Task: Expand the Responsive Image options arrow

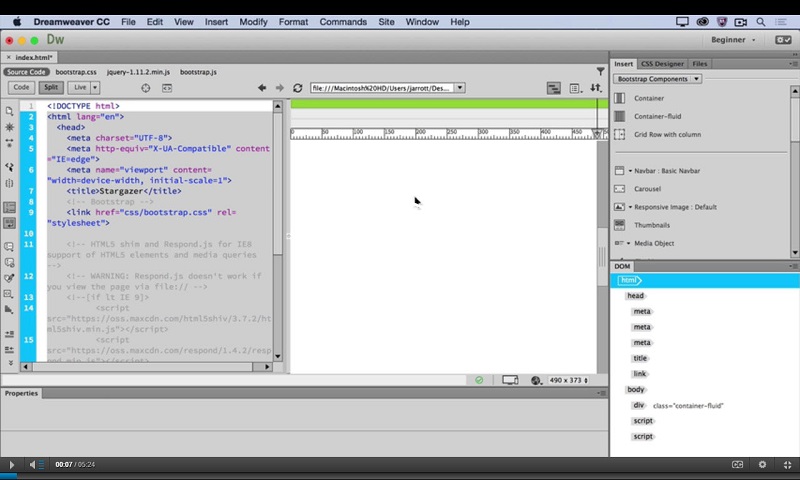Action: 630,207
